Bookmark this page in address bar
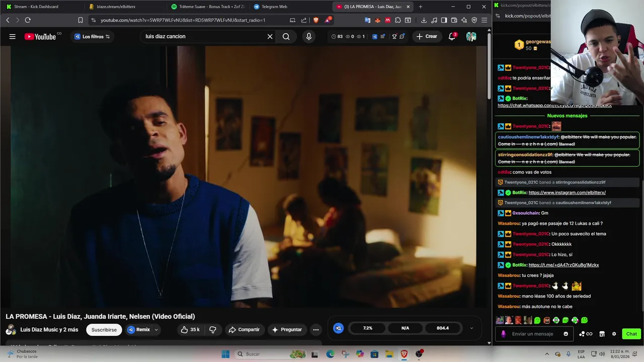Image resolution: width=644 pixels, height=362 pixels. 80,20
